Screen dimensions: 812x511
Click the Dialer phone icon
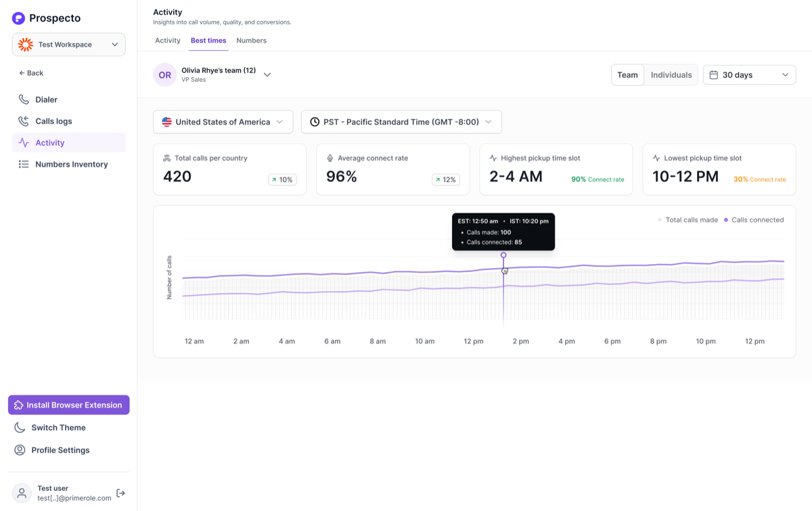coord(24,99)
